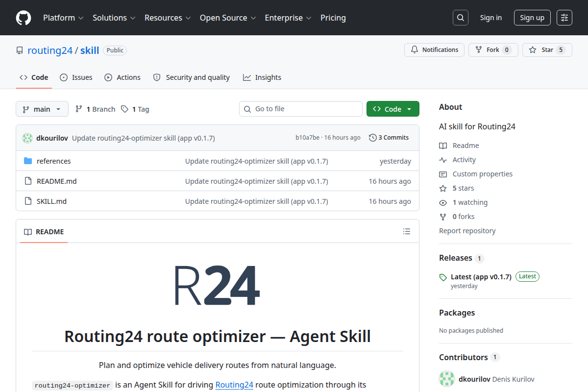The image size is (588, 392).
Task: Click dkourilov username in commit row
Action: tap(52, 138)
